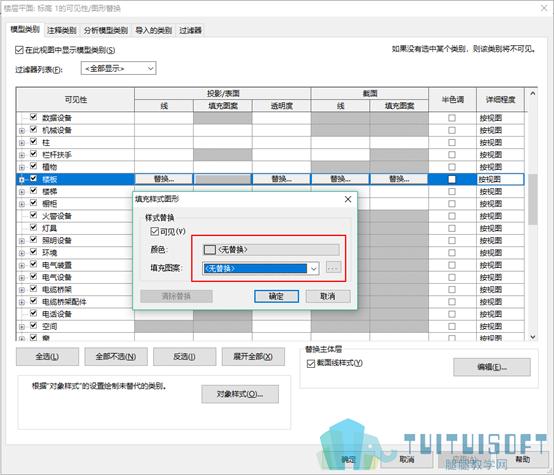Expand the 植物 category
Viewport: 554px width, 475px height.
click(22, 168)
